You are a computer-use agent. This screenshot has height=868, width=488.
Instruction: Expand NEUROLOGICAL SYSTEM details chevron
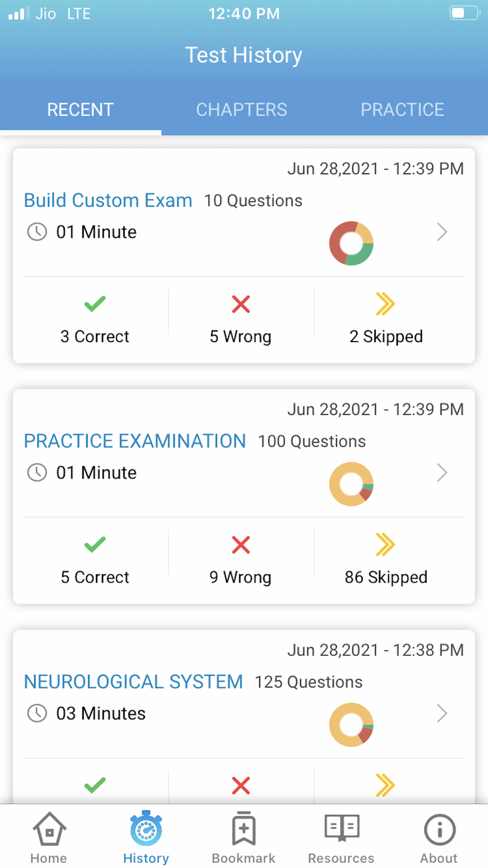(442, 713)
